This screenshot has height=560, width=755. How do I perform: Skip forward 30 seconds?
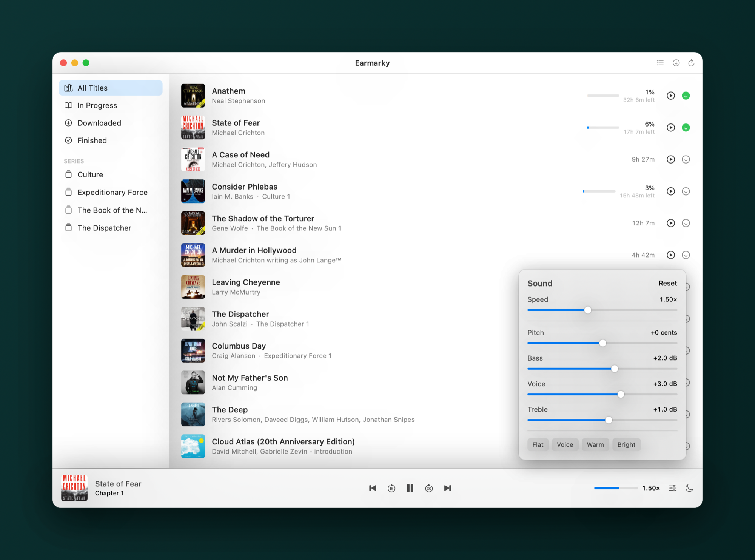(429, 488)
